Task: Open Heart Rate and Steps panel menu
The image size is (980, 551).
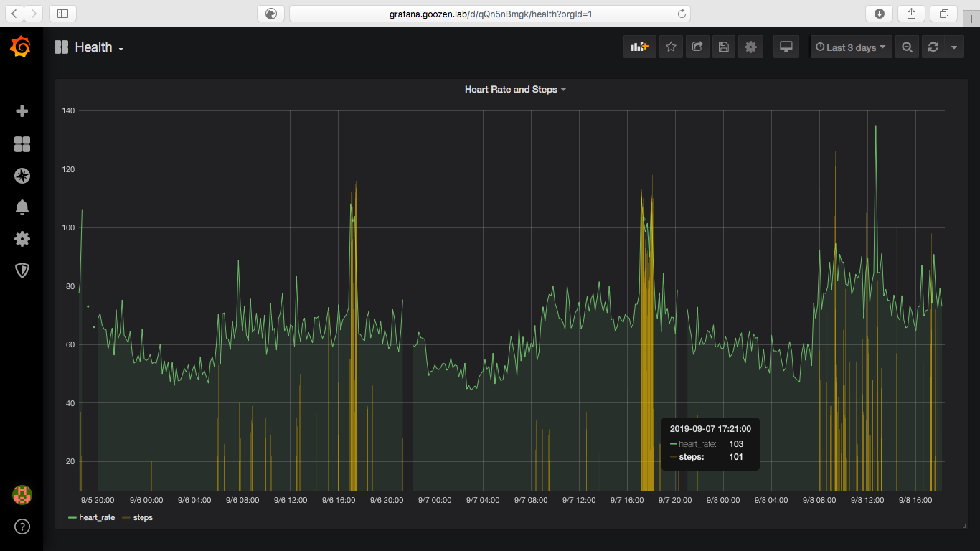Action: 515,90
